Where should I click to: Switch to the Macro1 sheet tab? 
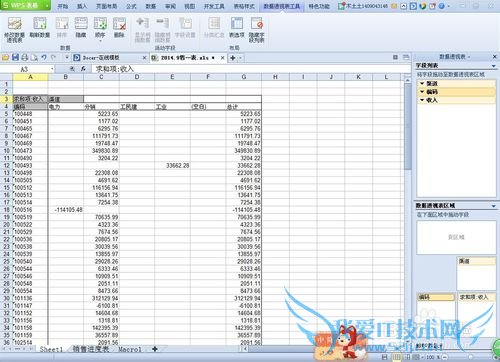(x=130, y=349)
